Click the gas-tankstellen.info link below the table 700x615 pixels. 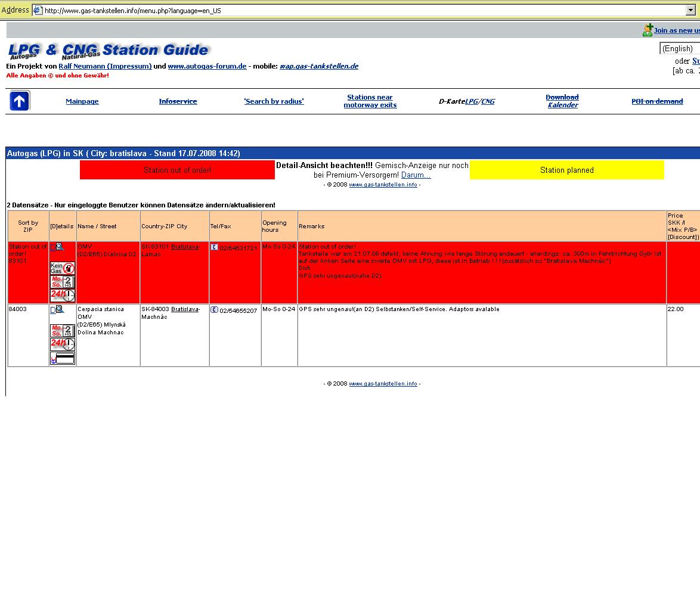(x=383, y=384)
